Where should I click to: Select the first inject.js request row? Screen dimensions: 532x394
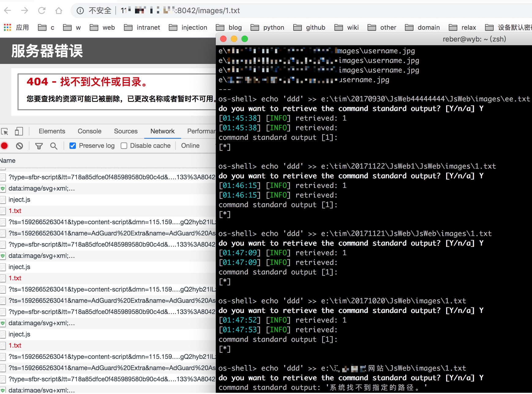[x=108, y=200]
